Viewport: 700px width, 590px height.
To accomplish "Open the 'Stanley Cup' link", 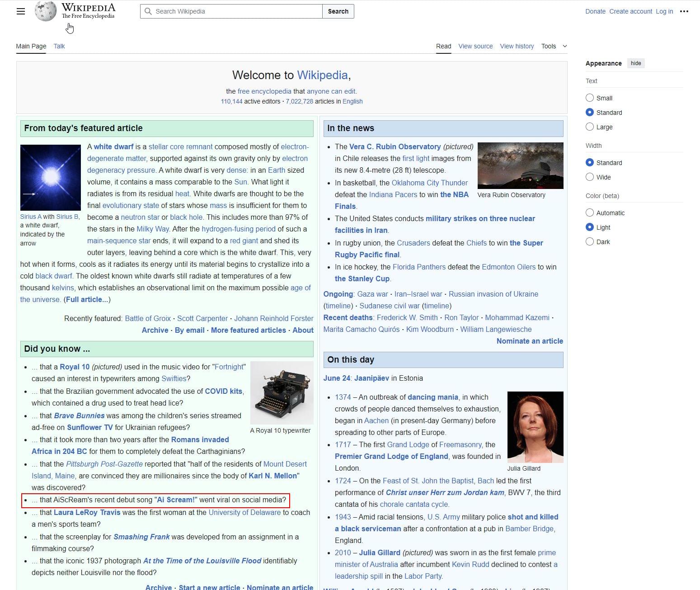I will (362, 278).
